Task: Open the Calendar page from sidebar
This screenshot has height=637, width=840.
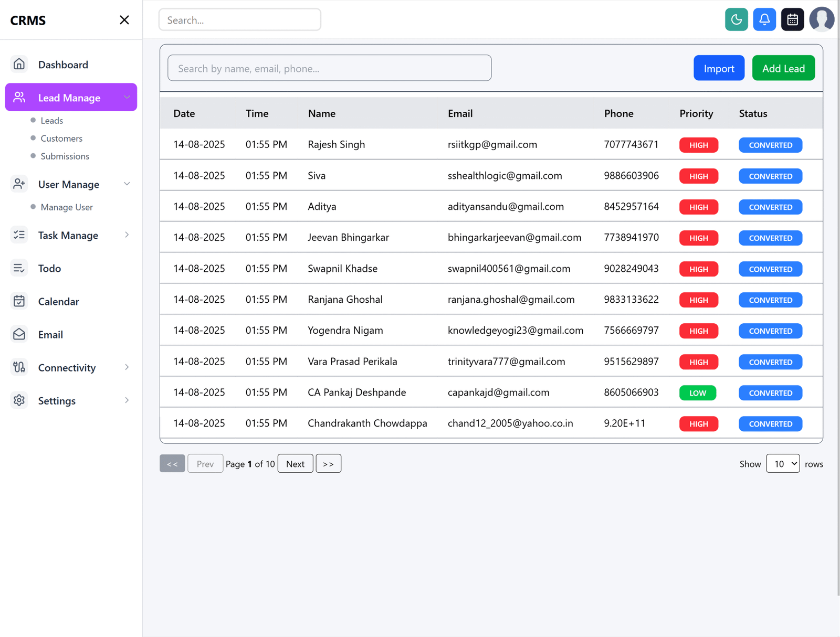Action: click(58, 301)
